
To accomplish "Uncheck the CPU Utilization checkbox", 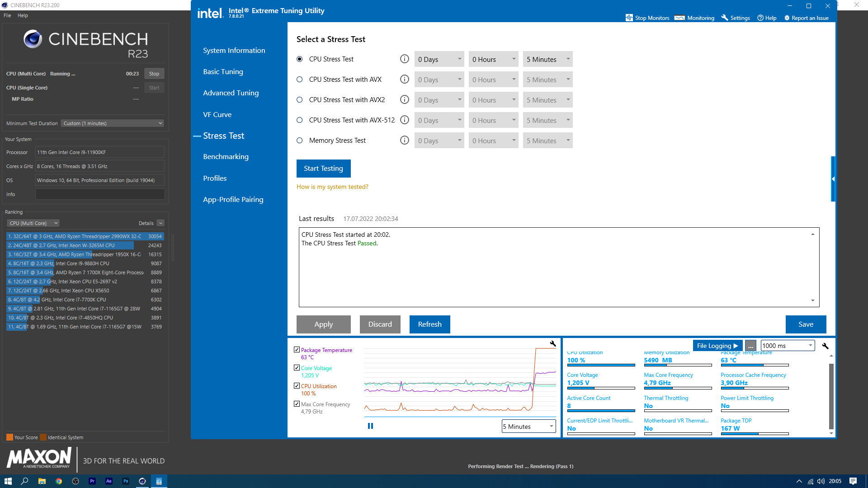I will click(x=297, y=386).
